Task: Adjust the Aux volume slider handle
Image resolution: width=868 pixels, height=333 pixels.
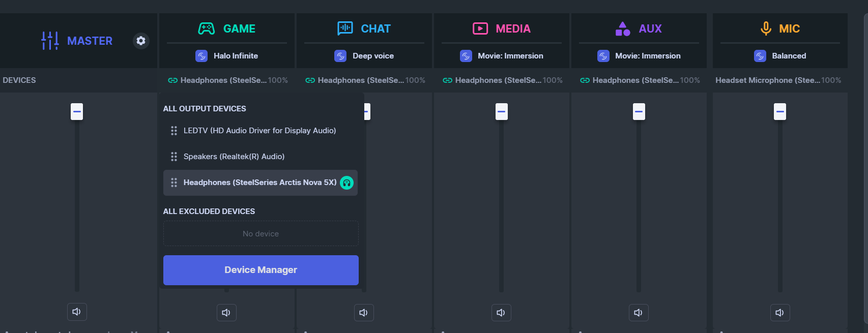Action: pos(639,111)
